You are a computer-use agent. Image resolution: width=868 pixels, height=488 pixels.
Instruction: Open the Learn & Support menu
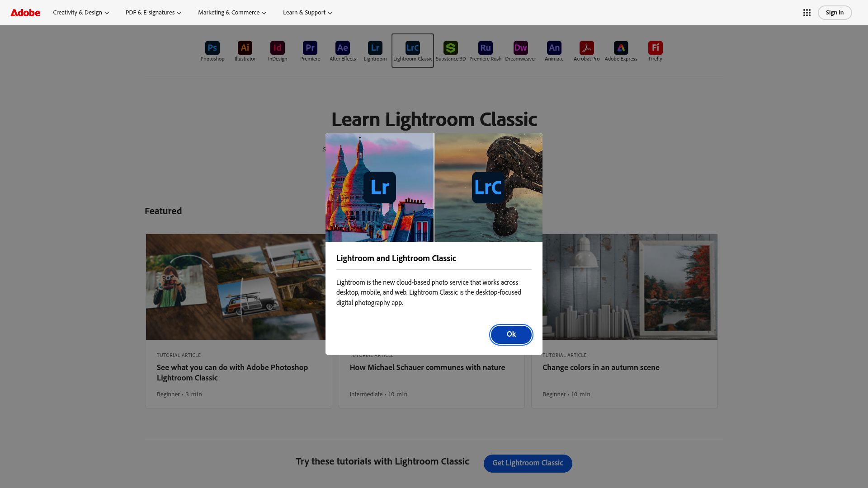point(307,12)
